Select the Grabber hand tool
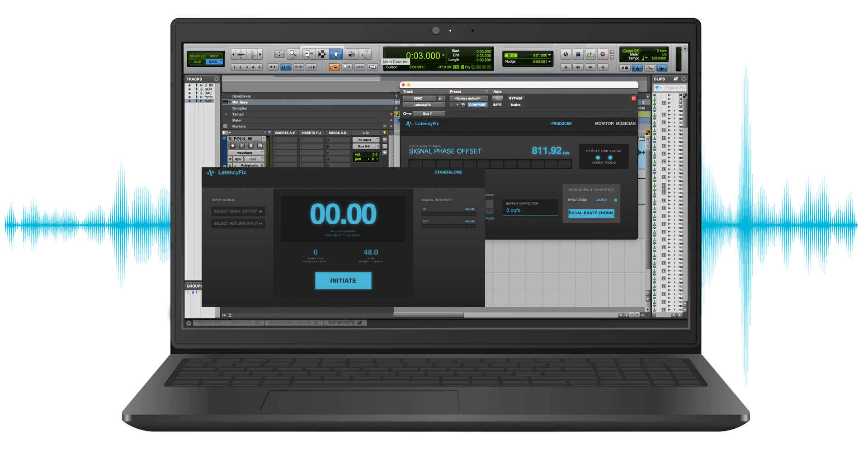This screenshot has width=868, height=454. (x=335, y=54)
